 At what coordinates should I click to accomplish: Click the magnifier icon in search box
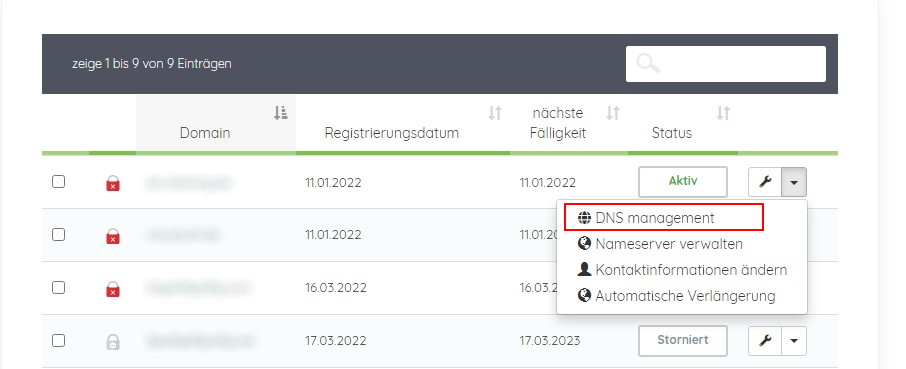tap(648, 64)
